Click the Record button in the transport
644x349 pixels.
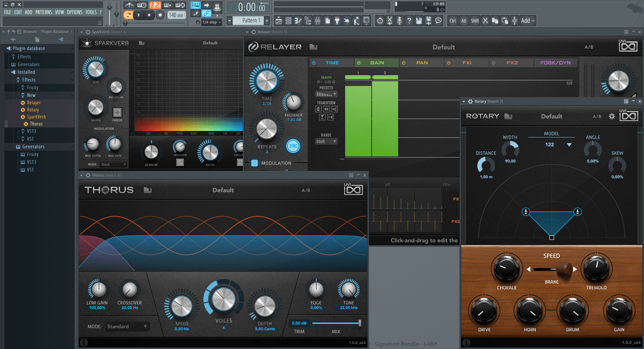(x=160, y=15)
